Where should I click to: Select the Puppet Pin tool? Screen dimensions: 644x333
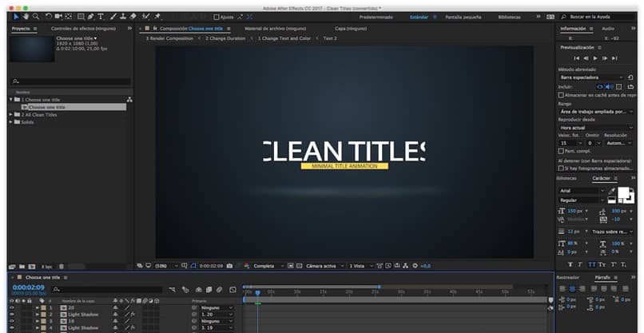[x=157, y=17]
